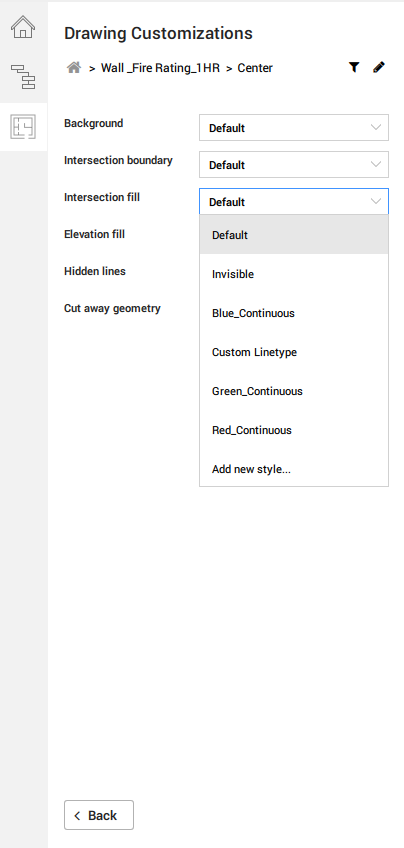Select Custom Linetype option
The width and height of the screenshot is (404, 848).
coord(294,352)
